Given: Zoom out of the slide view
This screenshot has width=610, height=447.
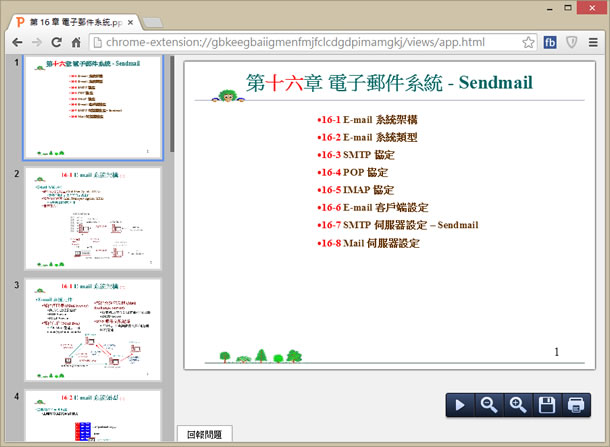Looking at the screenshot, I should pos(489,405).
